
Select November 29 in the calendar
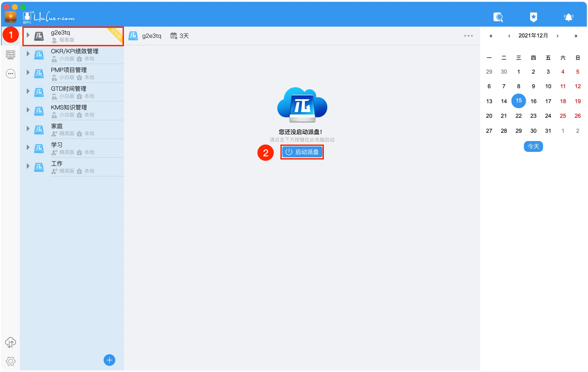pos(489,71)
